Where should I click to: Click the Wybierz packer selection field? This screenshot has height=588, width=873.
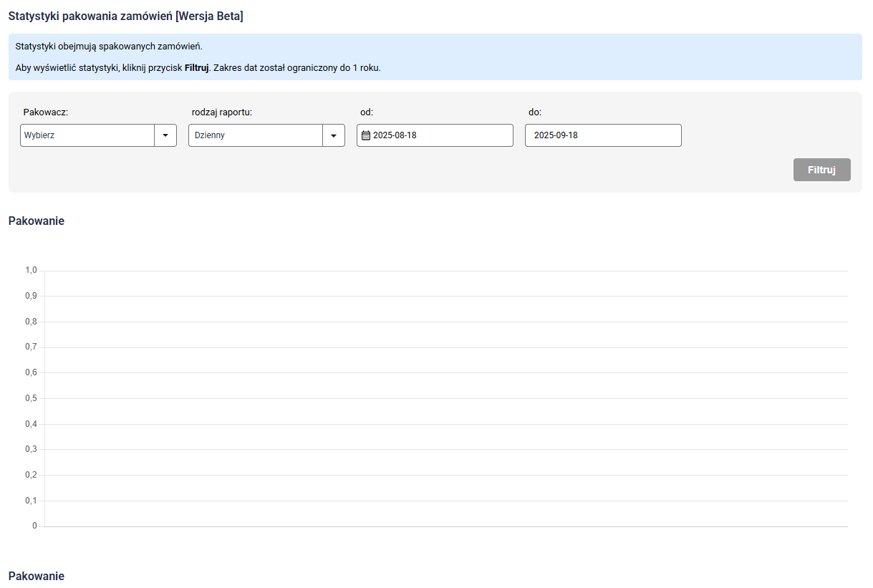(87, 135)
